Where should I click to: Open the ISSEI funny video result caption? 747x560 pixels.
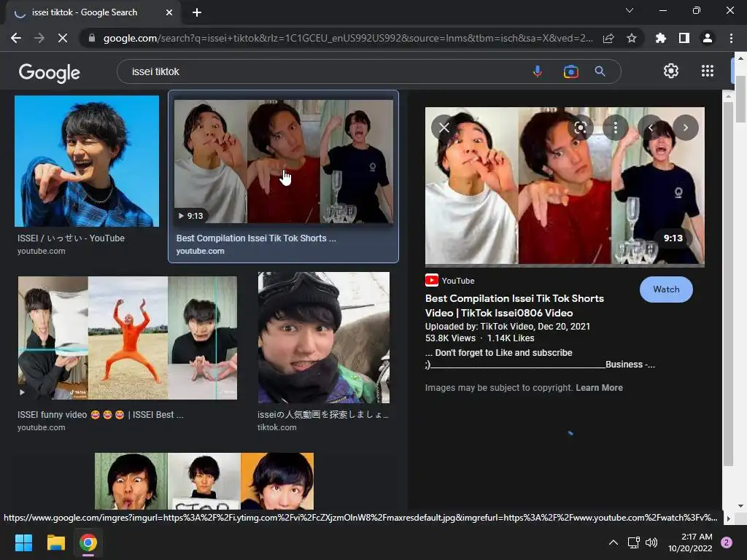[x=101, y=415]
